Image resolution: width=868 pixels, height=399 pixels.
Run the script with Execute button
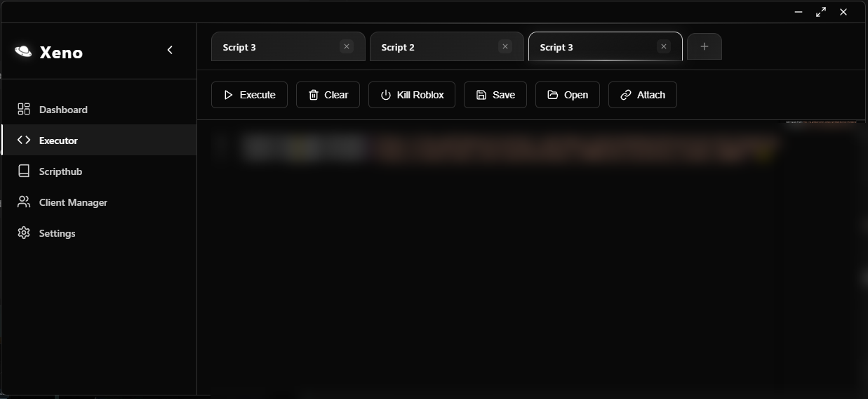[249, 95]
